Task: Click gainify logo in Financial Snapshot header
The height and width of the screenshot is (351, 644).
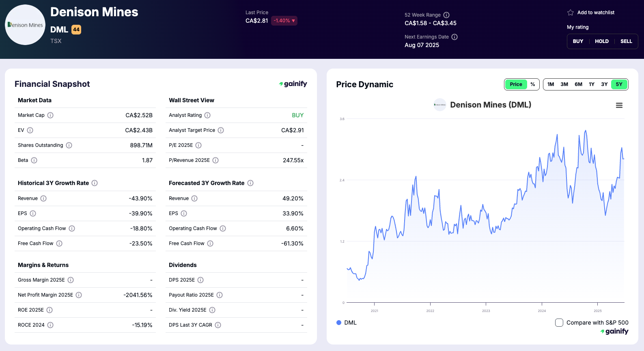Action: click(x=293, y=84)
